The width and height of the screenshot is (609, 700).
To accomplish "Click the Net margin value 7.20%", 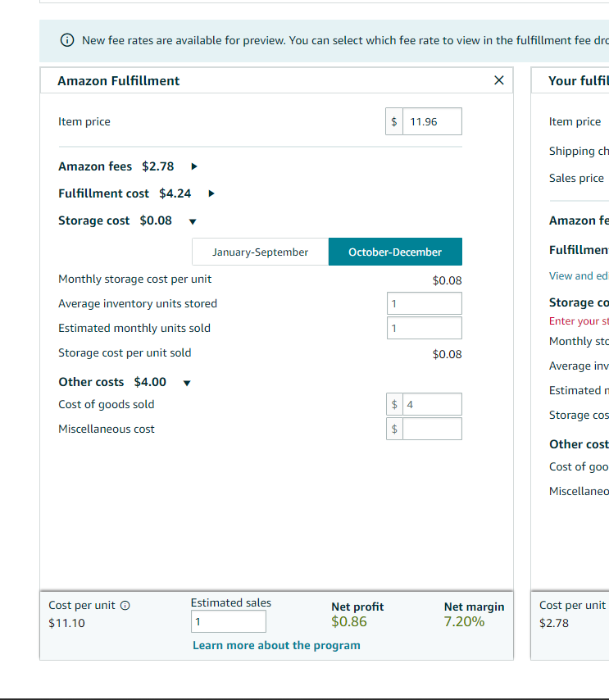I will click(465, 621).
